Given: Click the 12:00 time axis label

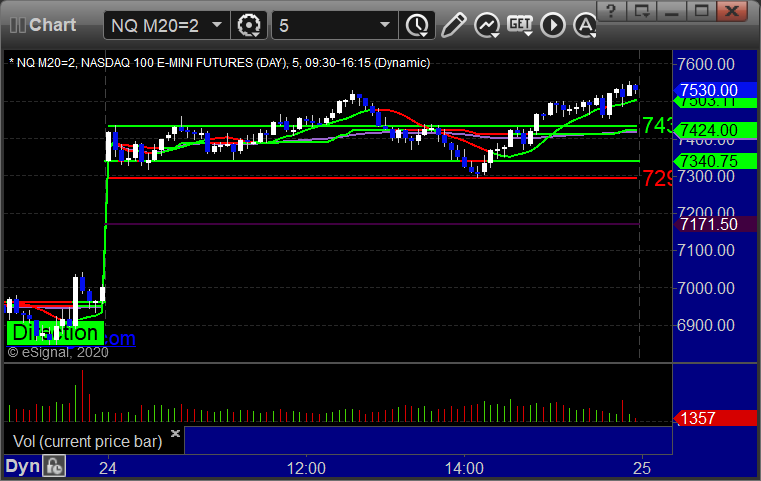Looking at the screenshot, I should pyautogui.click(x=306, y=468).
